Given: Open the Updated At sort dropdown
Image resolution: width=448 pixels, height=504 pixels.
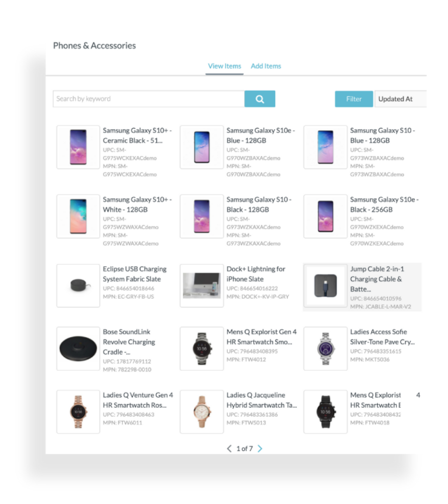Looking at the screenshot, I should tap(400, 99).
